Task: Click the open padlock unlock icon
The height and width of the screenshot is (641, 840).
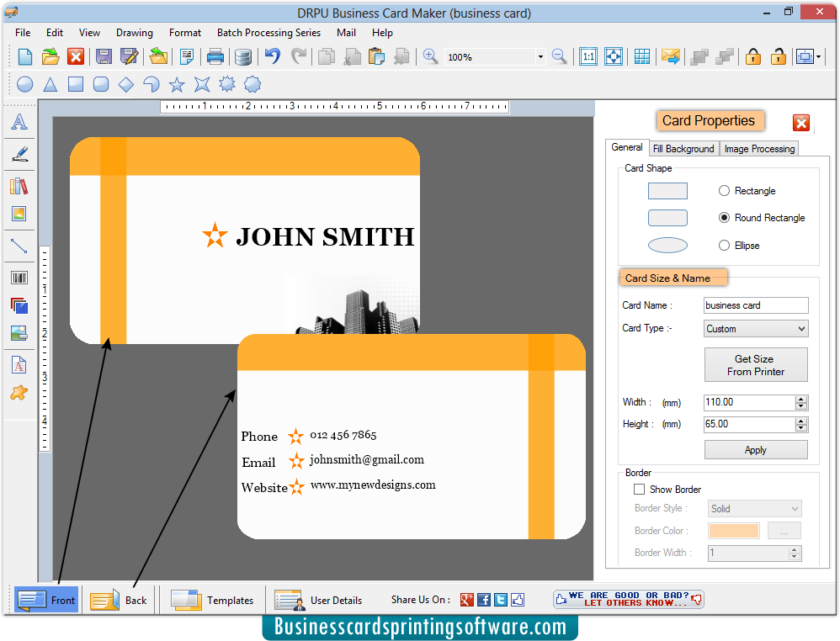Action: point(779,56)
